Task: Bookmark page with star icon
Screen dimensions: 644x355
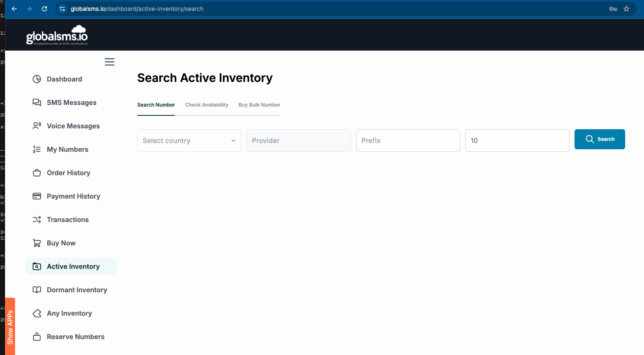Action: [x=626, y=9]
